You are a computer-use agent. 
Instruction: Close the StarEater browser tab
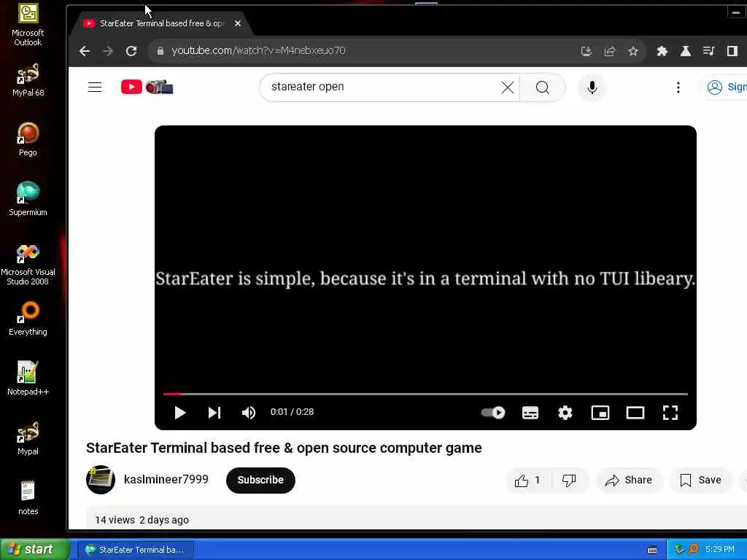point(238,23)
